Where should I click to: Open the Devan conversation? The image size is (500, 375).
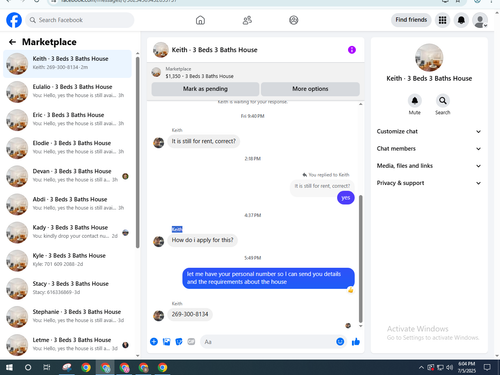click(x=67, y=176)
